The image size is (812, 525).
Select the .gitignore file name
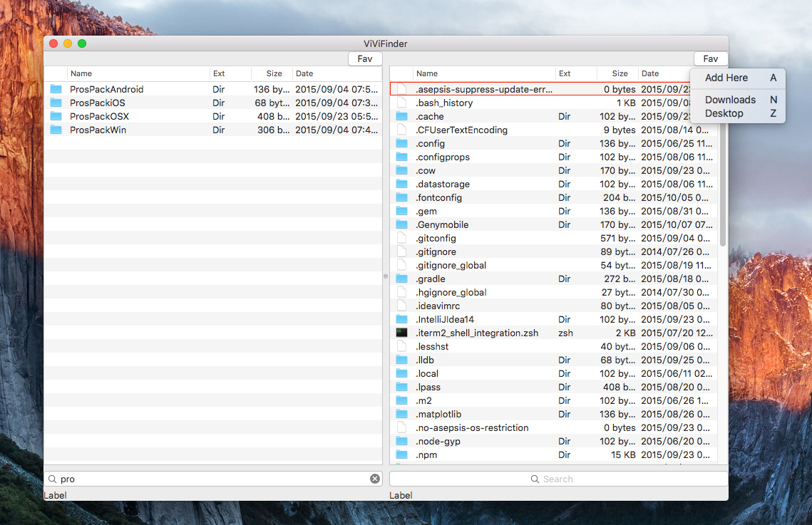pyautogui.click(x=436, y=251)
